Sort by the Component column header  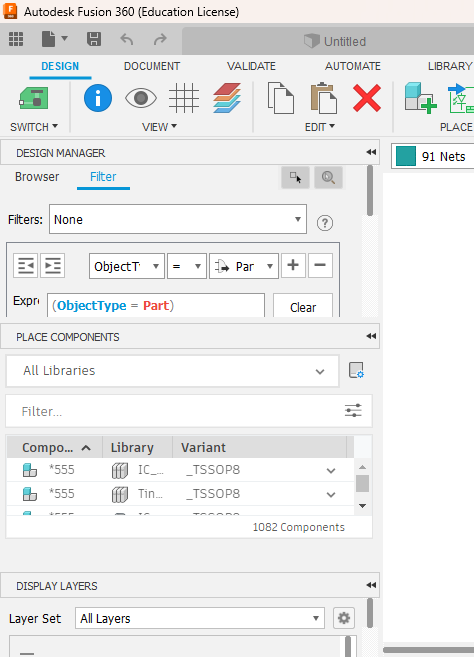(55, 447)
